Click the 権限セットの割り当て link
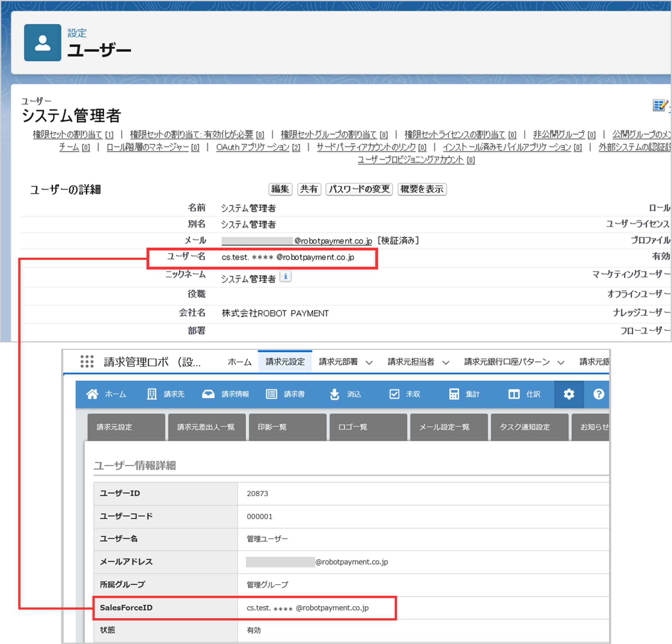 (68, 135)
